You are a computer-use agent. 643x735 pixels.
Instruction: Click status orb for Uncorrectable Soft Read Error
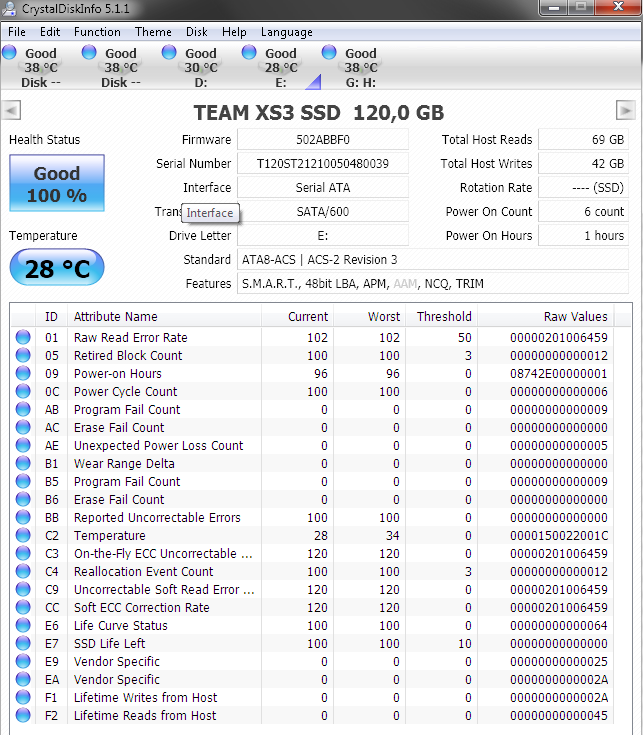click(23, 589)
